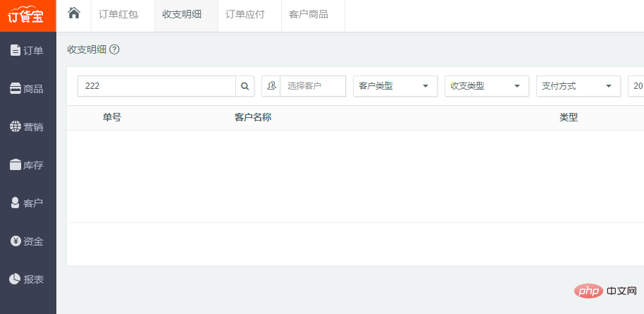Click the 客户名称 column header

click(252, 118)
